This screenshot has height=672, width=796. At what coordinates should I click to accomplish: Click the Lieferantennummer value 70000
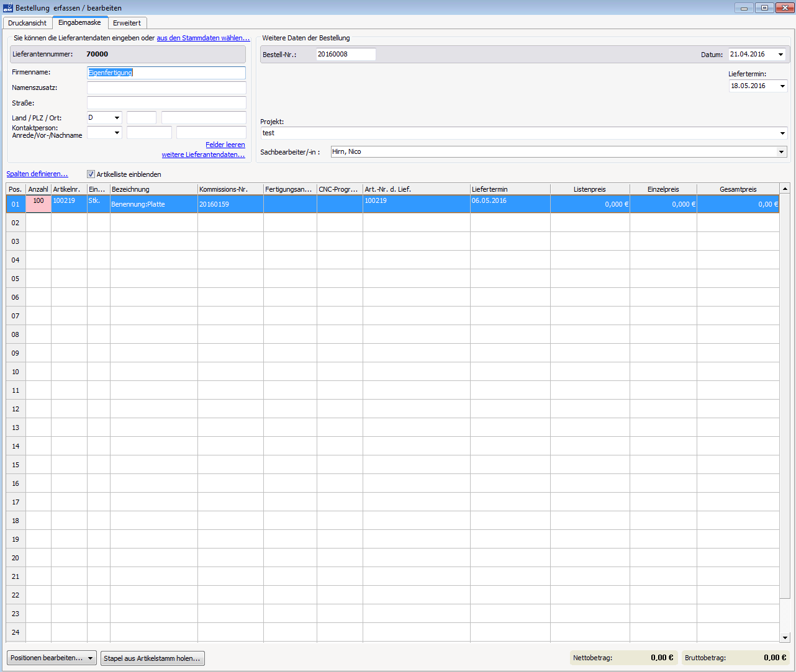click(x=97, y=54)
